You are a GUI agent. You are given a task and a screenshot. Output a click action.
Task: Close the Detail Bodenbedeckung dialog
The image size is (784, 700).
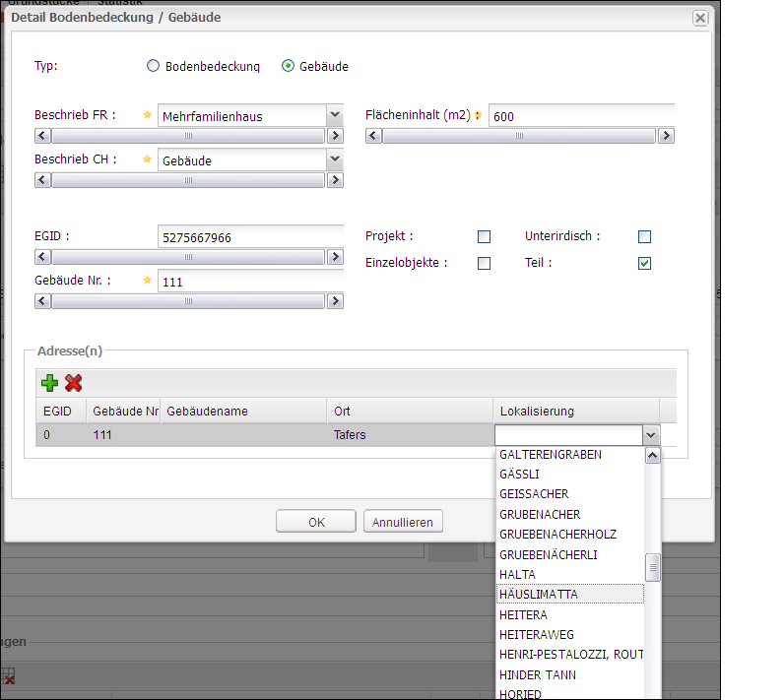point(699,18)
